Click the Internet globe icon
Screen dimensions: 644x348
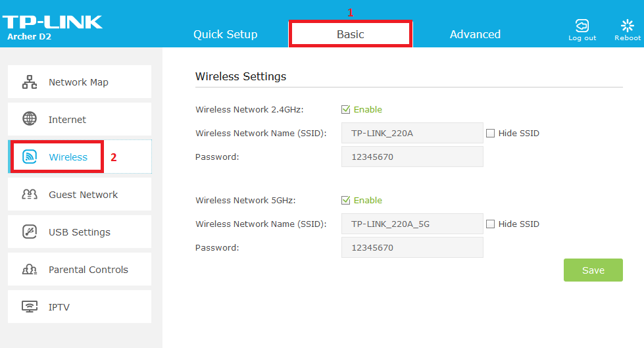click(30, 118)
